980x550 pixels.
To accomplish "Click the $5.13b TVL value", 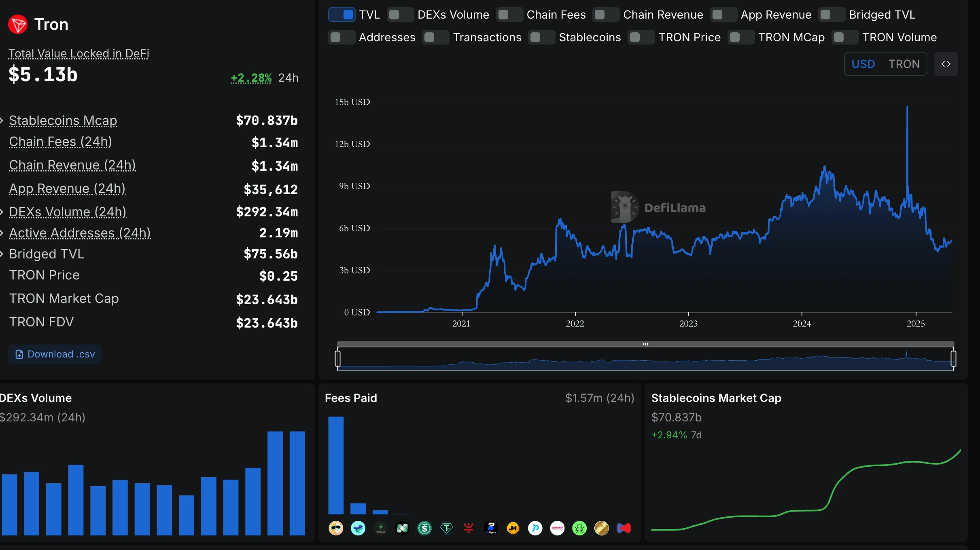I will tap(43, 74).
